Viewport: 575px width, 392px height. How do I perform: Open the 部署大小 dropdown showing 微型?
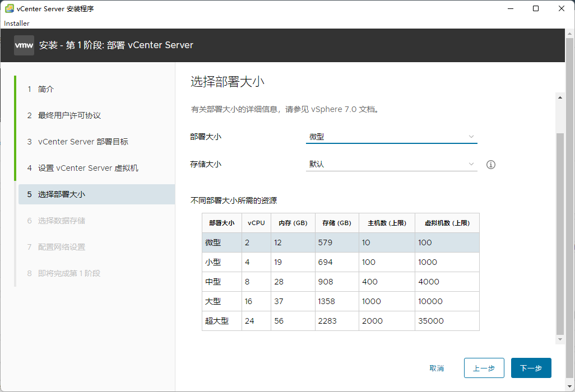(x=391, y=137)
